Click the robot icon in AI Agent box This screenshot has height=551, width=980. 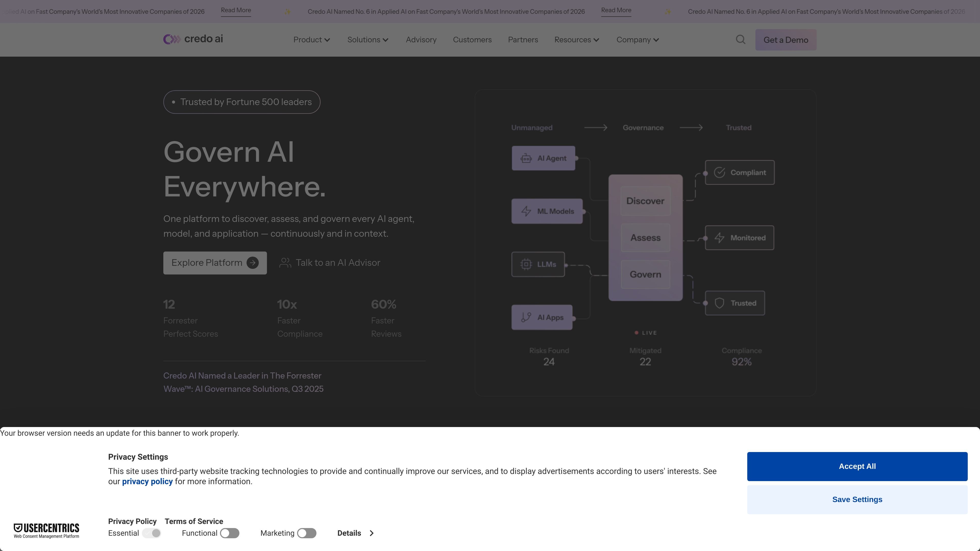coord(526,158)
